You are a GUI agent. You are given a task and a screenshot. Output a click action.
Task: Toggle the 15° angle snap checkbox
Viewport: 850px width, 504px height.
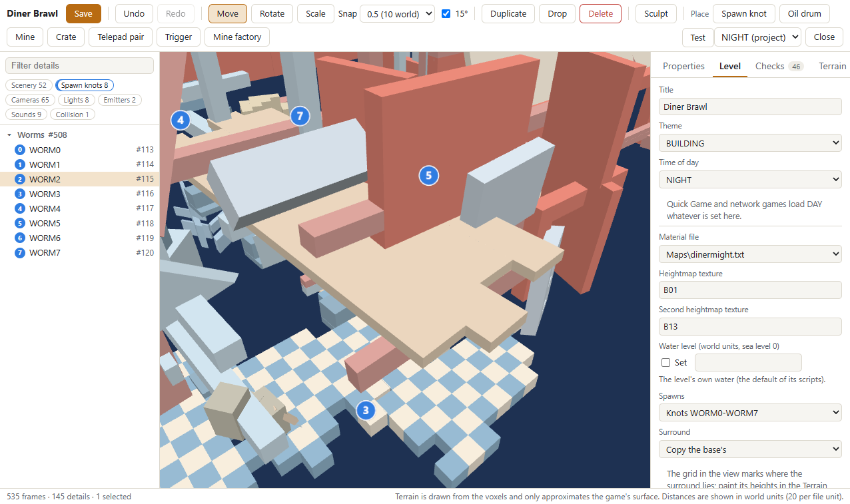tap(446, 13)
